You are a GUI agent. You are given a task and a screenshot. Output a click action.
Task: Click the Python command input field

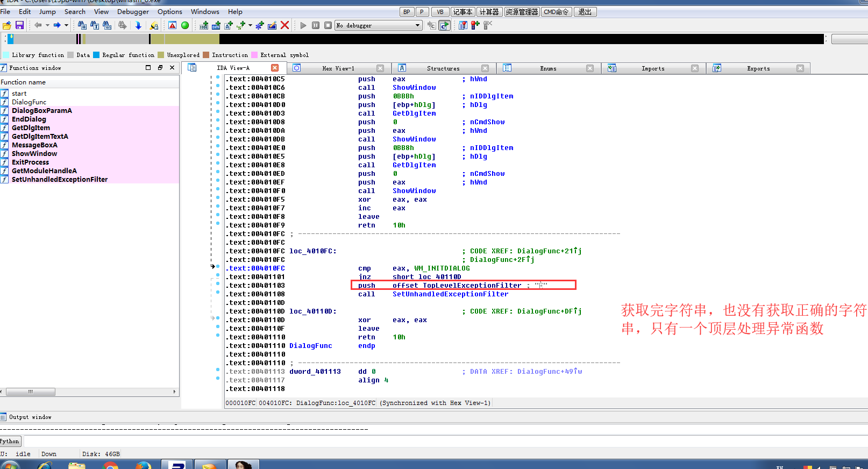click(430, 442)
